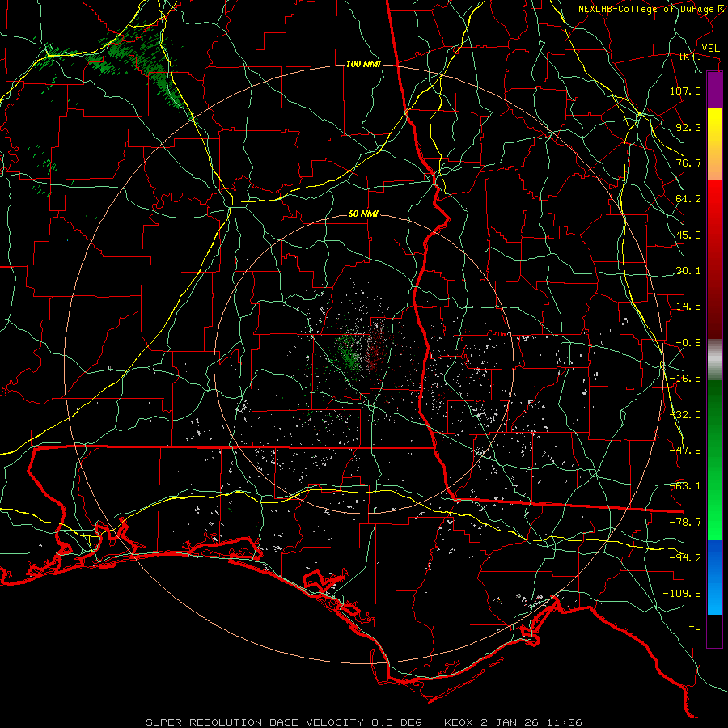Click the -63.1 velocity scale value
The height and width of the screenshot is (728, 728).
point(685,486)
